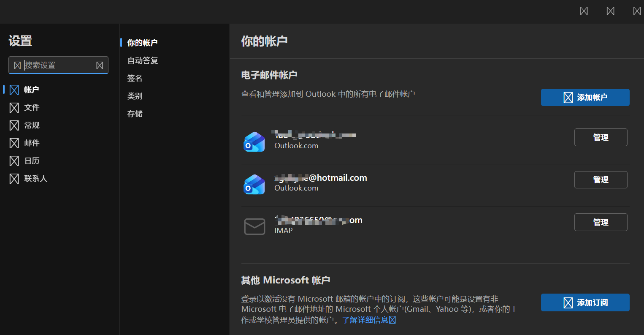
Task: Click into the 搜索设置 search field
Action: click(58, 65)
